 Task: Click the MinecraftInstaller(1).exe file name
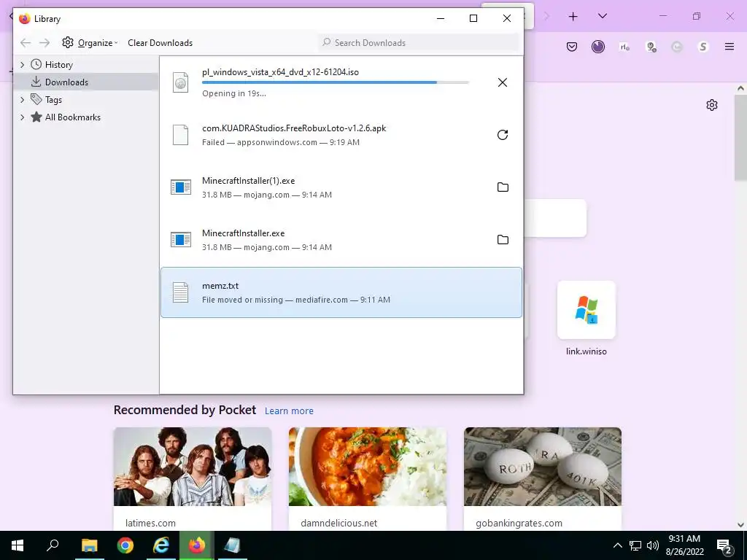point(248,181)
